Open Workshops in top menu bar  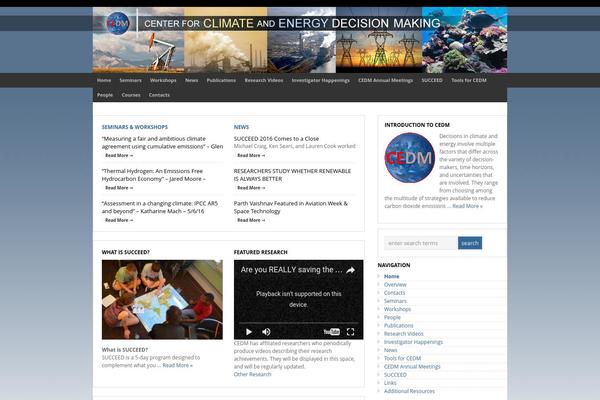(163, 80)
